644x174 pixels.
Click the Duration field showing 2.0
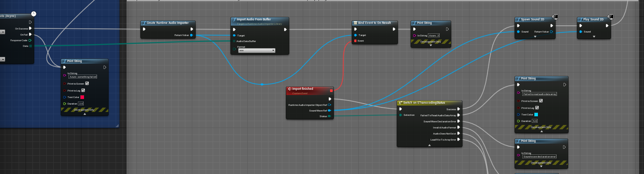(x=81, y=104)
